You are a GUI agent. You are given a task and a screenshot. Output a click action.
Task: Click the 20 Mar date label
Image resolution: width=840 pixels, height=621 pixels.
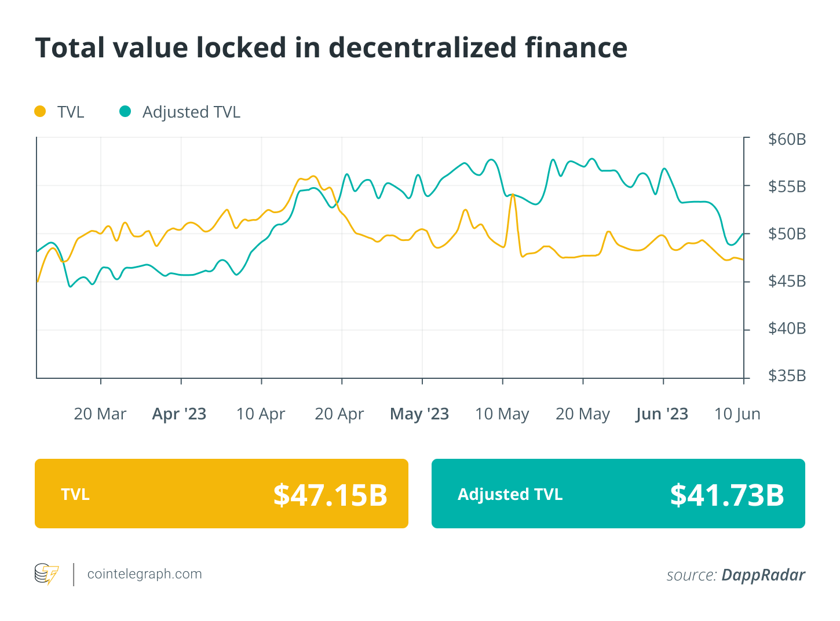100,414
